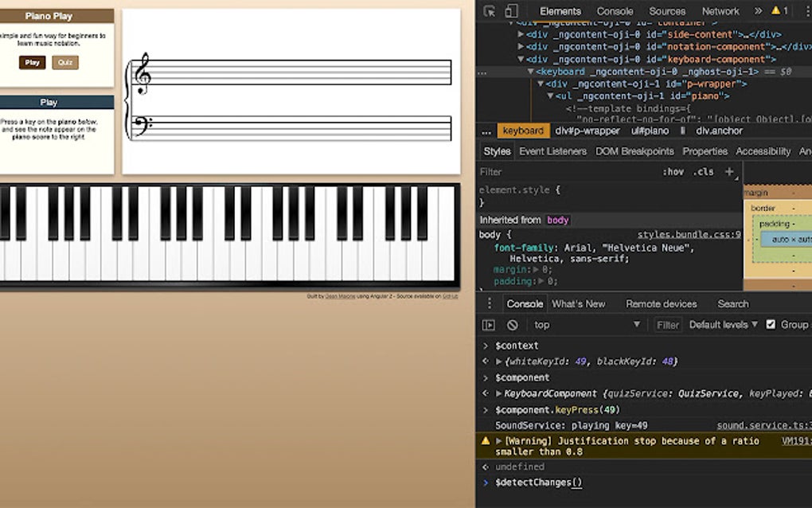
Task: Click the more panels chevron in DevTools
Action: [x=759, y=10]
